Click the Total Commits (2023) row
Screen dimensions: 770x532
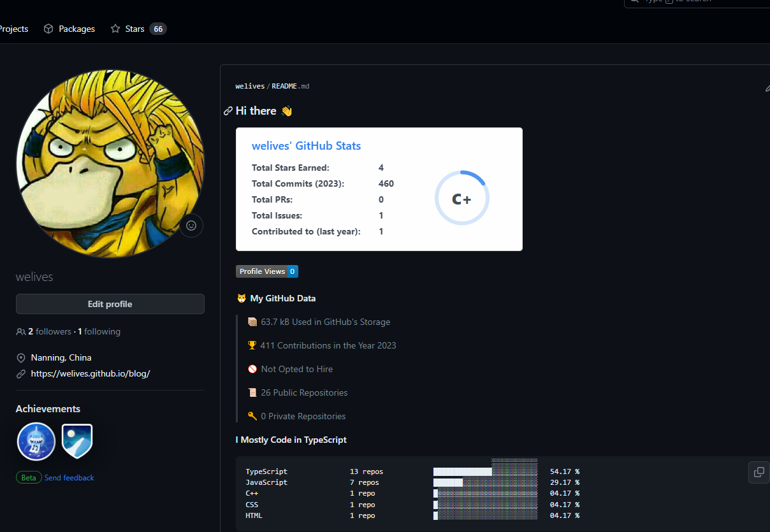pyautogui.click(x=323, y=183)
